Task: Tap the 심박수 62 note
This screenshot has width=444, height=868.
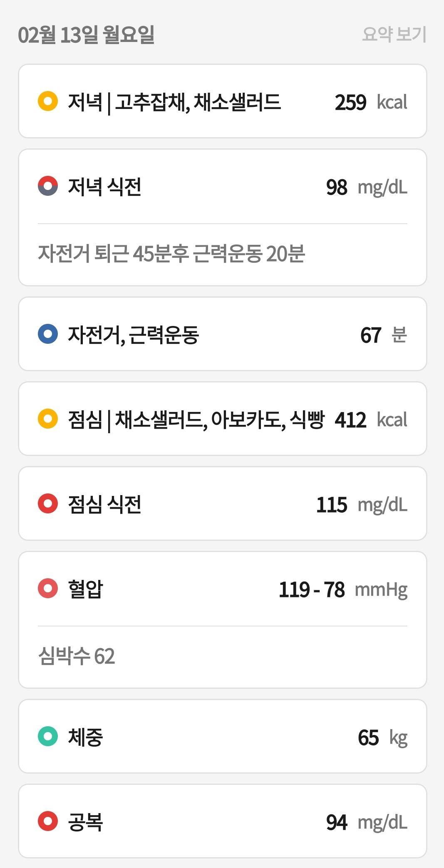Action: [x=76, y=656]
